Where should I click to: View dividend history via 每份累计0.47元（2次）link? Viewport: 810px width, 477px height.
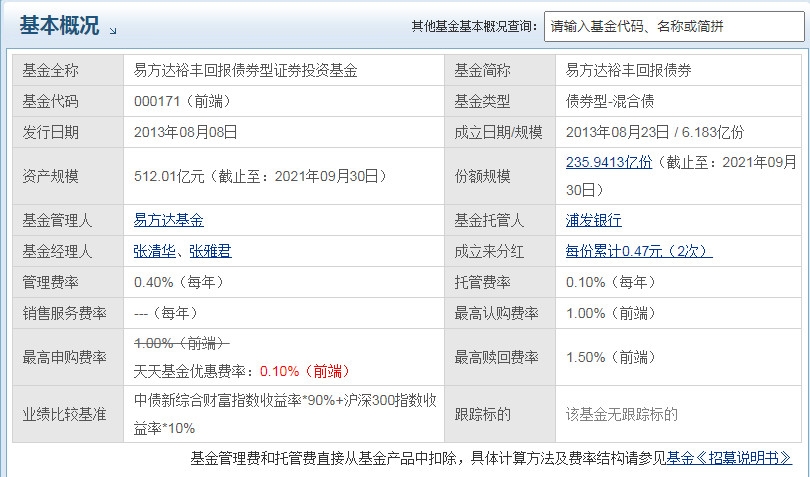click(638, 251)
